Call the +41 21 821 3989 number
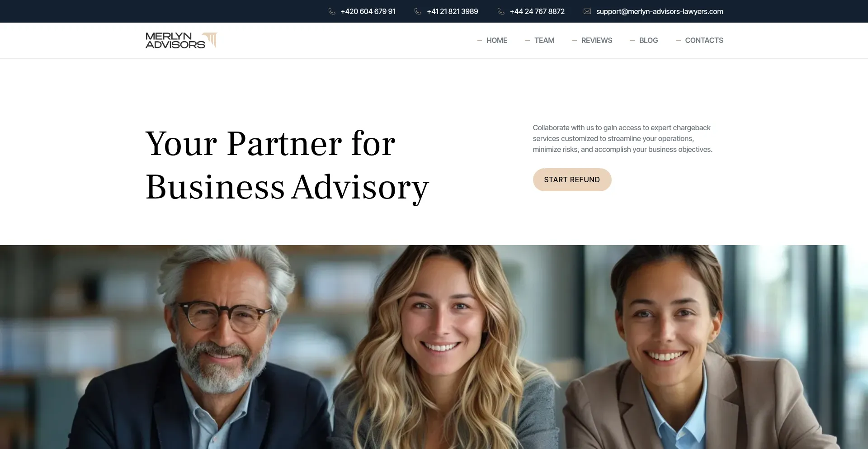This screenshot has height=449, width=868. [452, 11]
